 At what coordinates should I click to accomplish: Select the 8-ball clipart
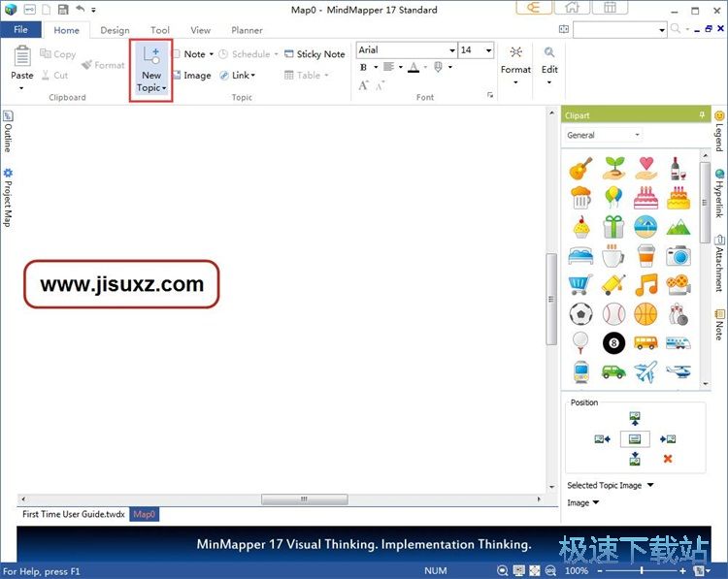613,343
